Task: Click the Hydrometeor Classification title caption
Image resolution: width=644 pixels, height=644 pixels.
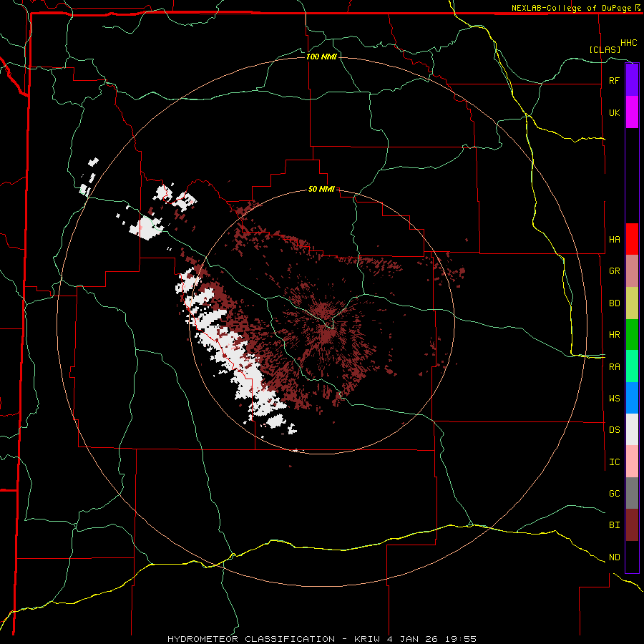Action: (x=322, y=639)
